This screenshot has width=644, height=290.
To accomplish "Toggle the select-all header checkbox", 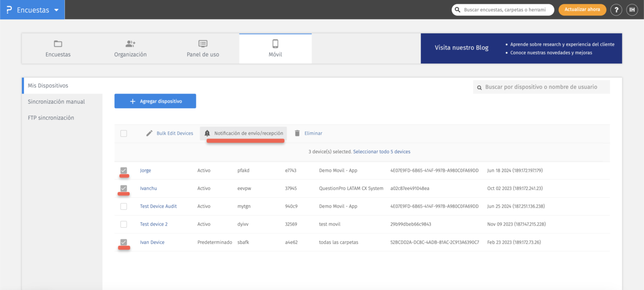I will click(124, 133).
